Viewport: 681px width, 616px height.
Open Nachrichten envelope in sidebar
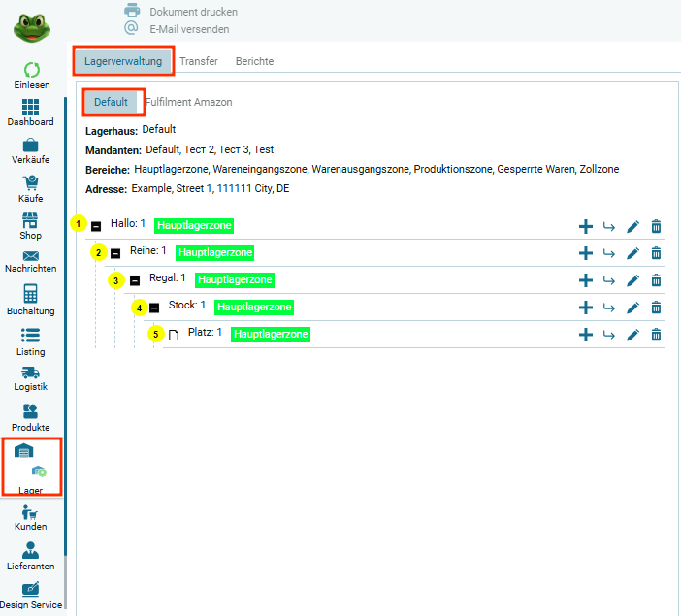coord(30,261)
